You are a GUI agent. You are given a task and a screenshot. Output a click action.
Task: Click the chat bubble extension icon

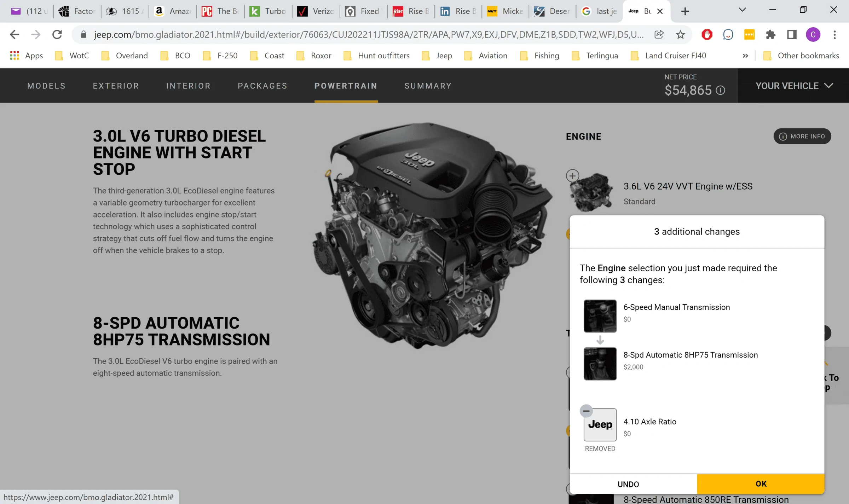click(728, 34)
